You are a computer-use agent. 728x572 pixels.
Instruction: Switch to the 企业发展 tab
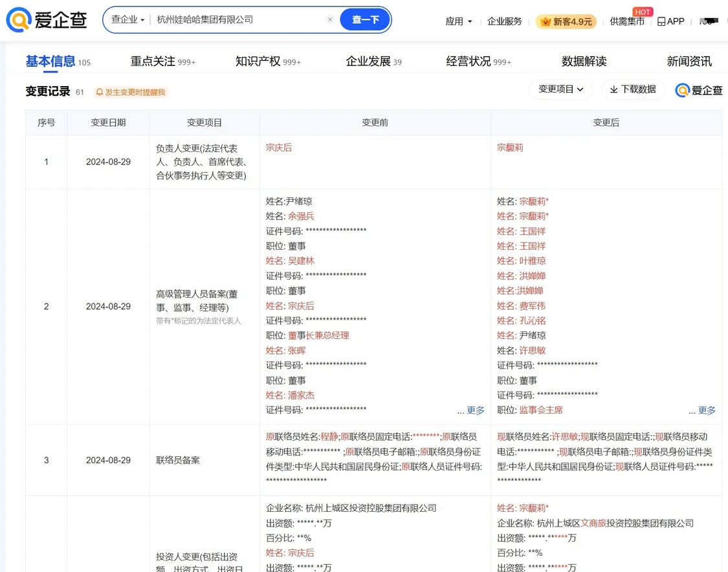[373, 61]
